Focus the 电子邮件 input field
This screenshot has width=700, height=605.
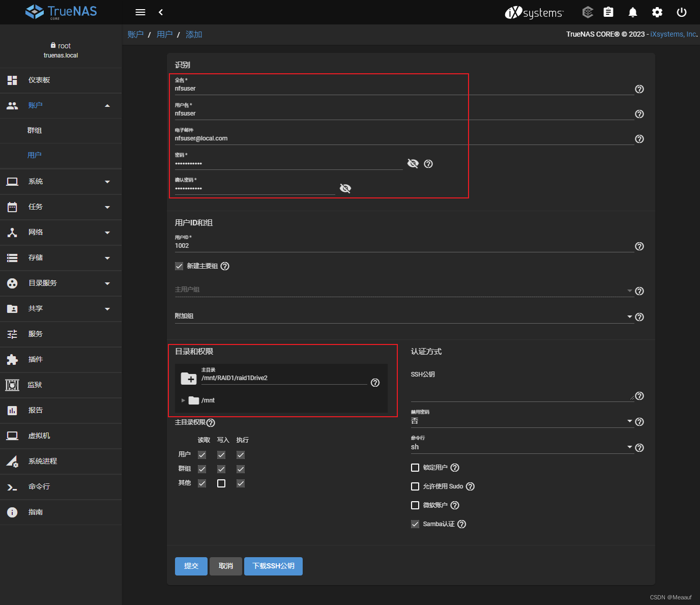(404, 138)
